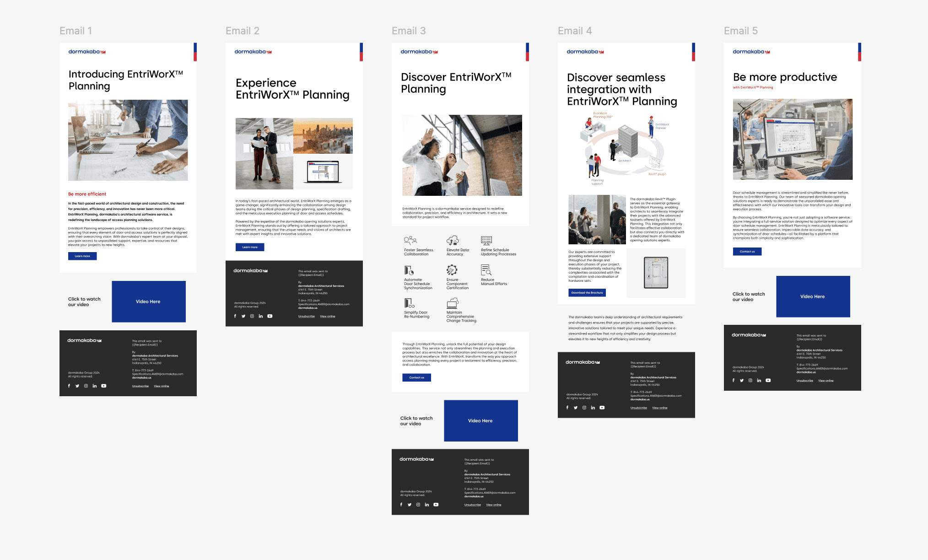Pick the Facebook icon in Email 3 footer
This screenshot has height=560, width=928.
coord(401,505)
